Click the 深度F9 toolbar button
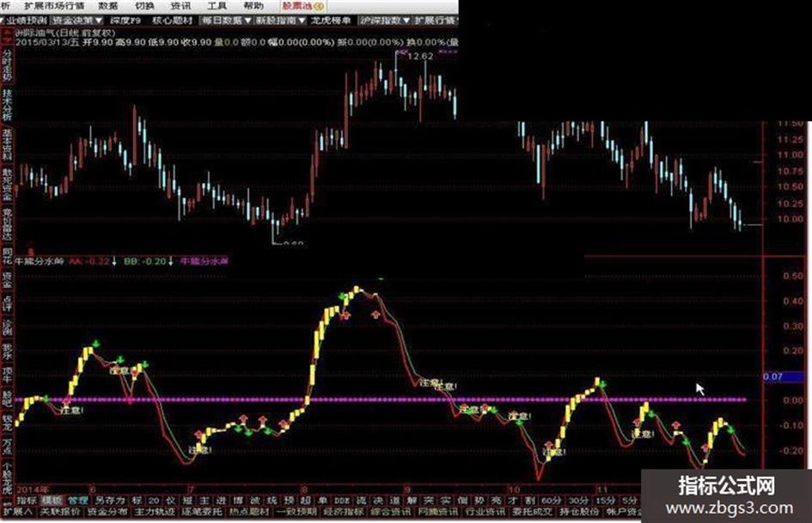The height and width of the screenshot is (523, 812). [x=125, y=21]
